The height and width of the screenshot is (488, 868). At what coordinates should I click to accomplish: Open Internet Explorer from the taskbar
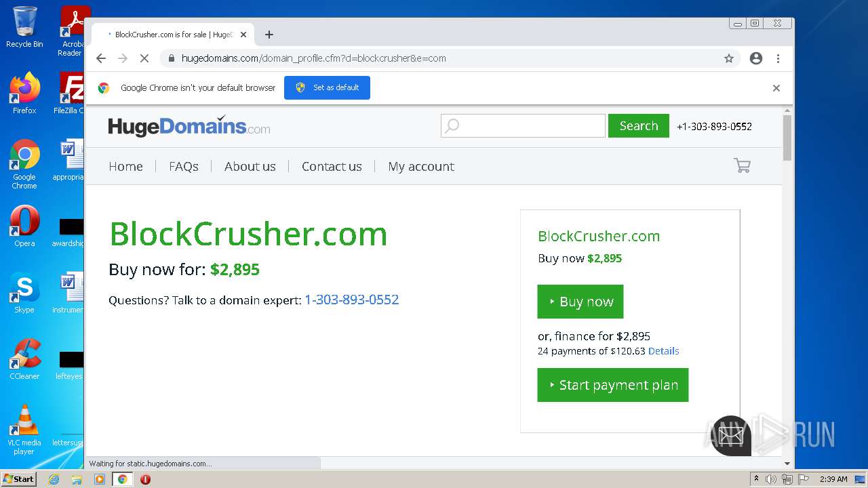[54, 479]
